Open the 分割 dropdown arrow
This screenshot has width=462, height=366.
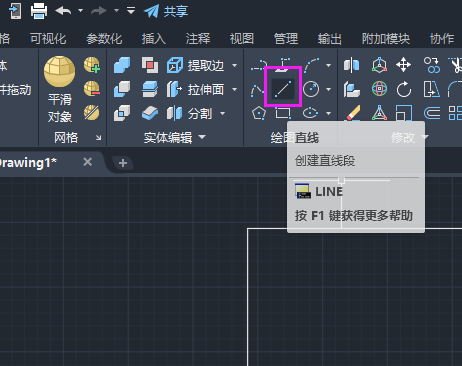point(222,114)
